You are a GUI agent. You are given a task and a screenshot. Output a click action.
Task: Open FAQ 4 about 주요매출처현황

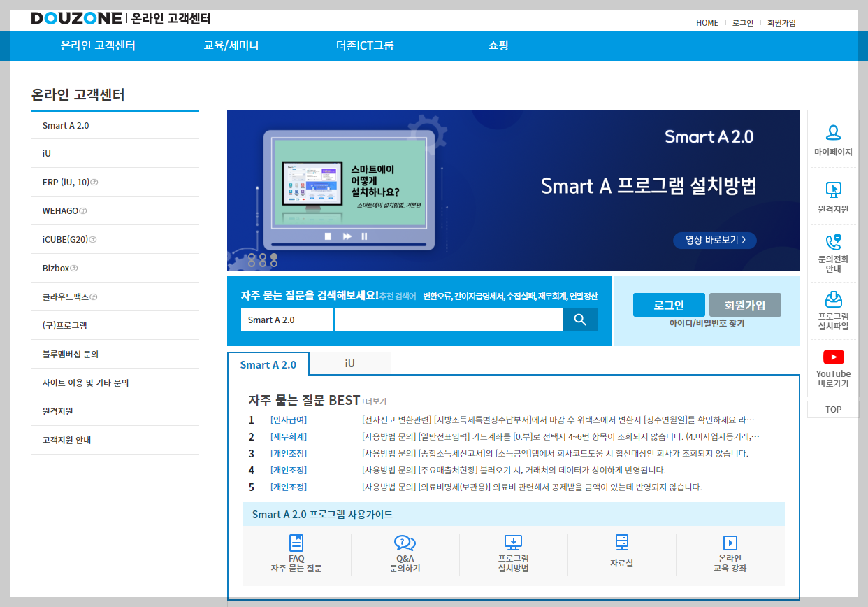(x=514, y=471)
